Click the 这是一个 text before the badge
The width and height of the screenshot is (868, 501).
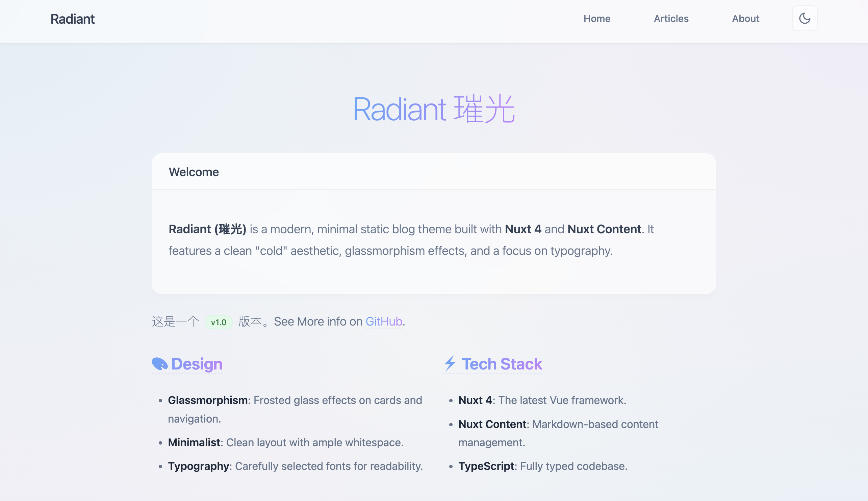pos(175,321)
